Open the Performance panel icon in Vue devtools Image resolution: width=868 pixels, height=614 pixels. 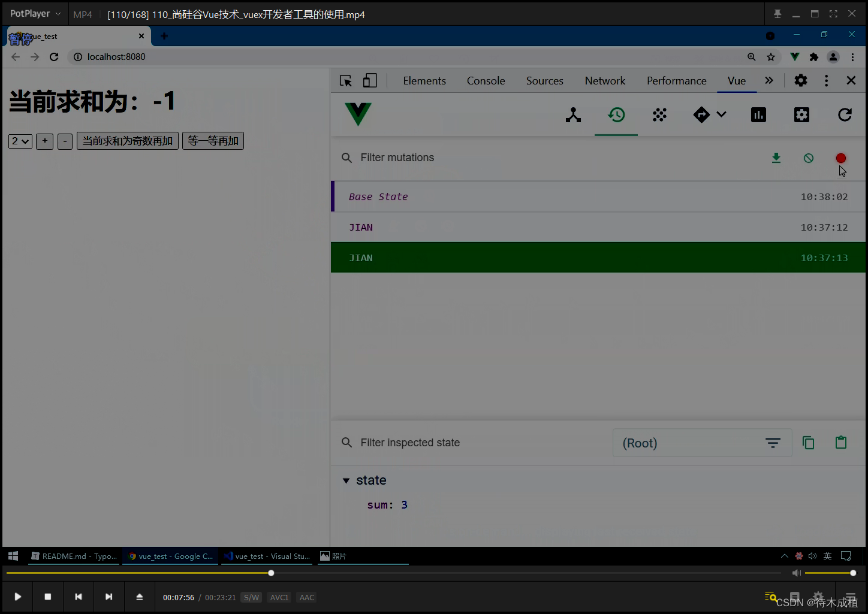tap(758, 114)
